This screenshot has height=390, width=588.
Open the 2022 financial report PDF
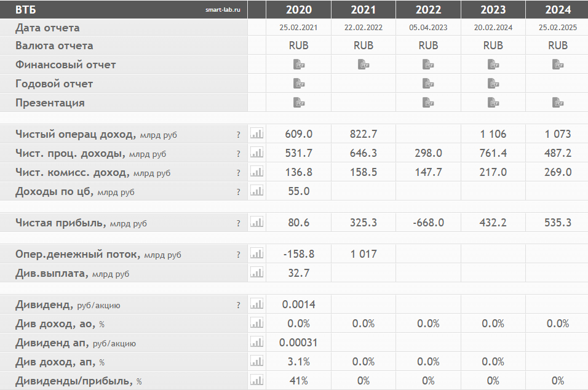[428, 65]
